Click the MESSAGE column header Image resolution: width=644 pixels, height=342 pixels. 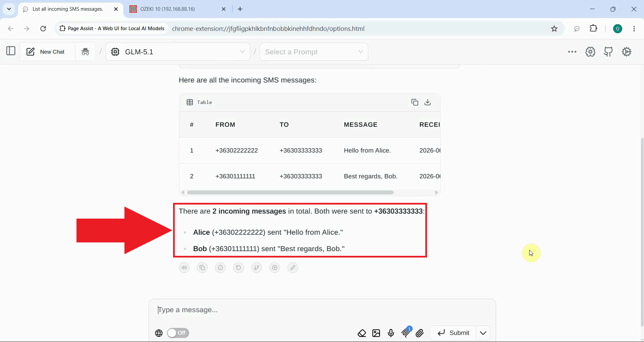tap(361, 124)
